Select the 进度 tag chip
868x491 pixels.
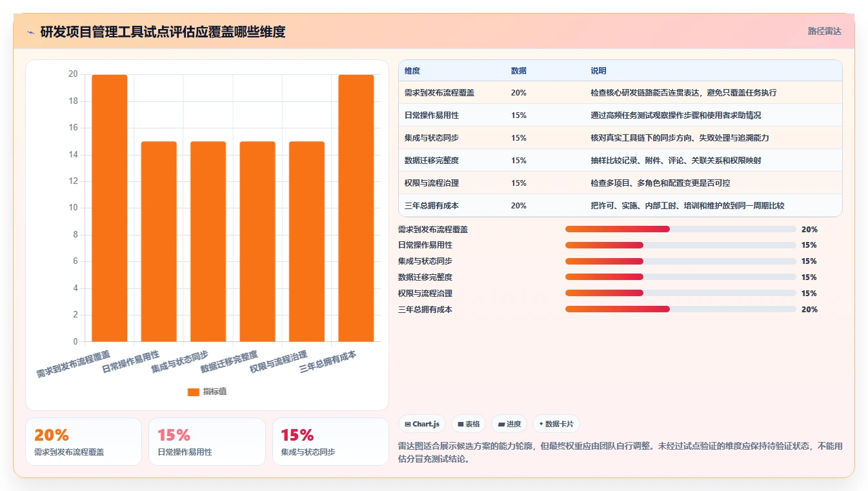509,424
